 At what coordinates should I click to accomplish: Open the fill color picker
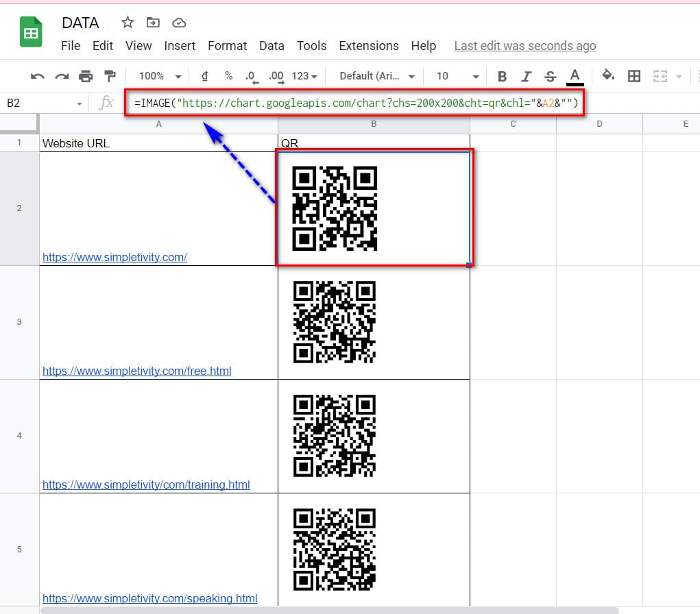click(x=607, y=76)
